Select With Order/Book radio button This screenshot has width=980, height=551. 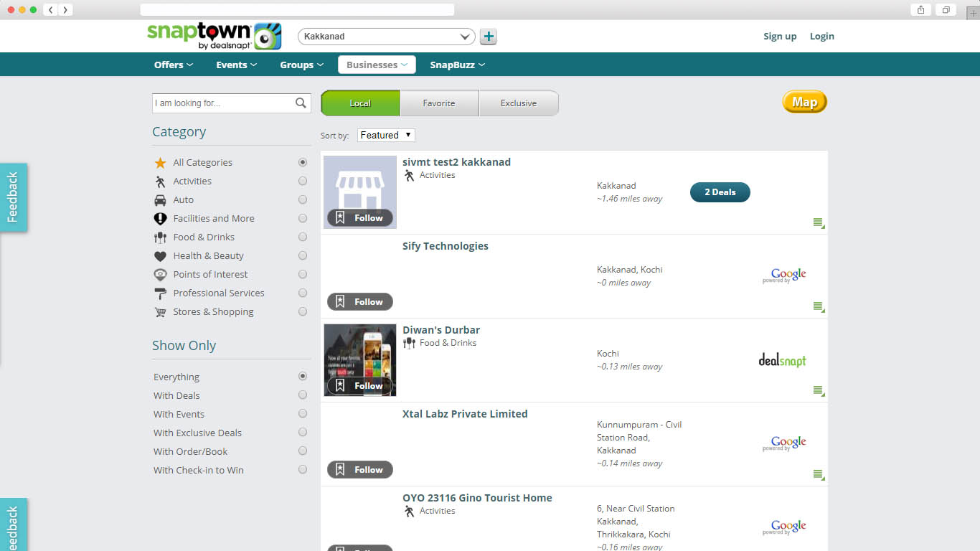[303, 451]
